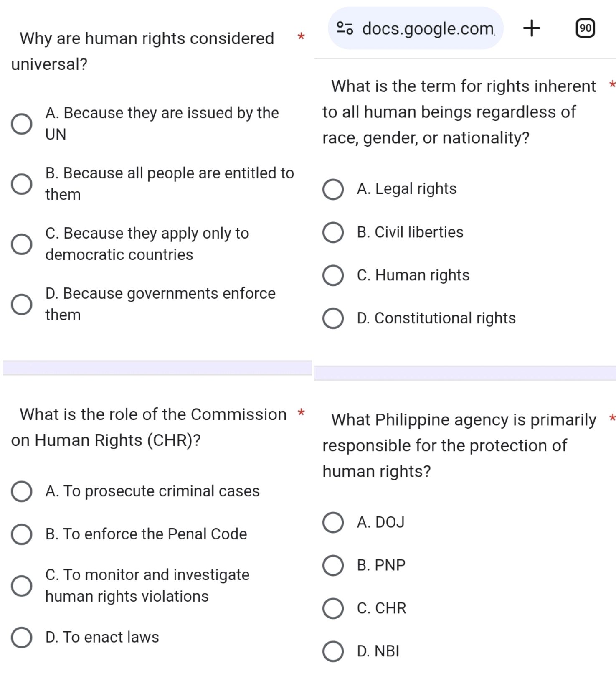616x676 pixels.
Task: Select answer A. To prosecute criminal cases
Action: (x=21, y=492)
